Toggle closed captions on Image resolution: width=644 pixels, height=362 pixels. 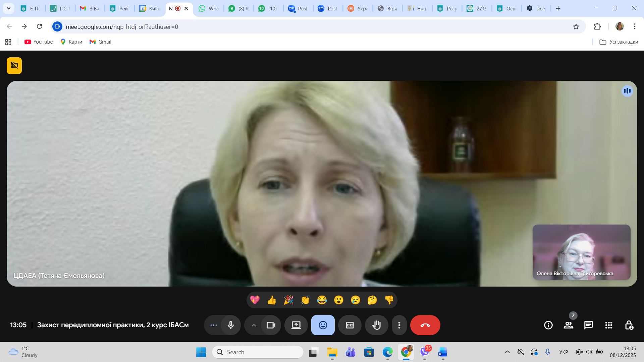pyautogui.click(x=350, y=325)
